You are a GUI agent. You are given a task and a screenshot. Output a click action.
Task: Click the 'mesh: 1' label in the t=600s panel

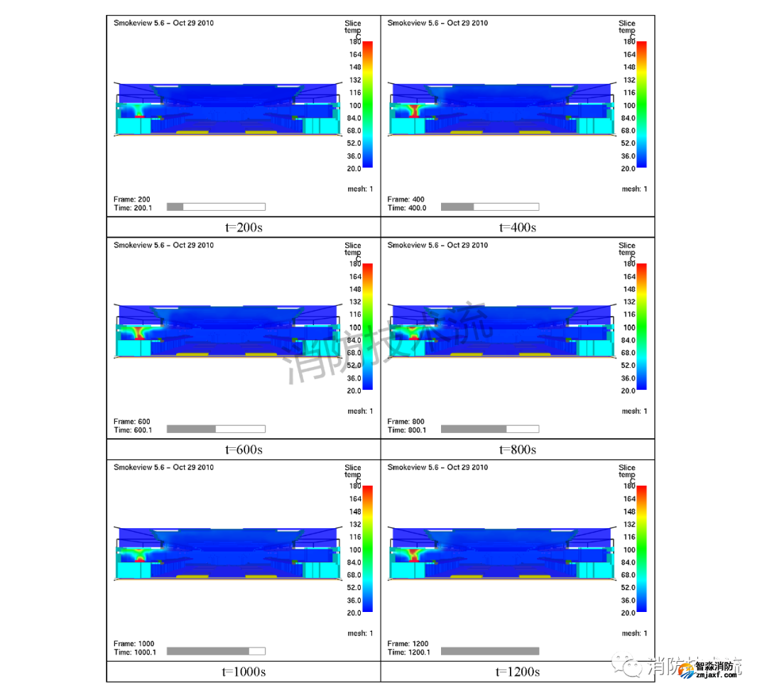(x=360, y=411)
